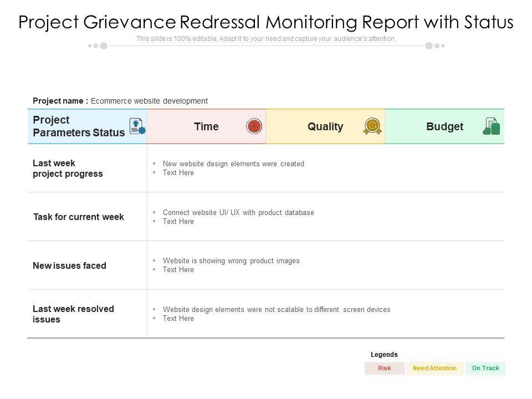The width and height of the screenshot is (532, 399).
Task: Click the Ecommerce website development project name
Action: 149,101
